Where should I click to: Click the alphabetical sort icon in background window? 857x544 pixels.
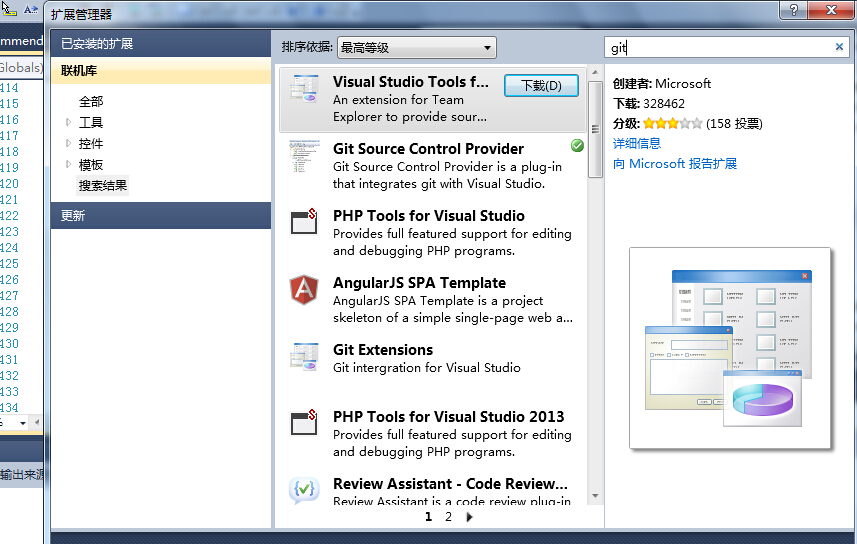tap(31, 9)
